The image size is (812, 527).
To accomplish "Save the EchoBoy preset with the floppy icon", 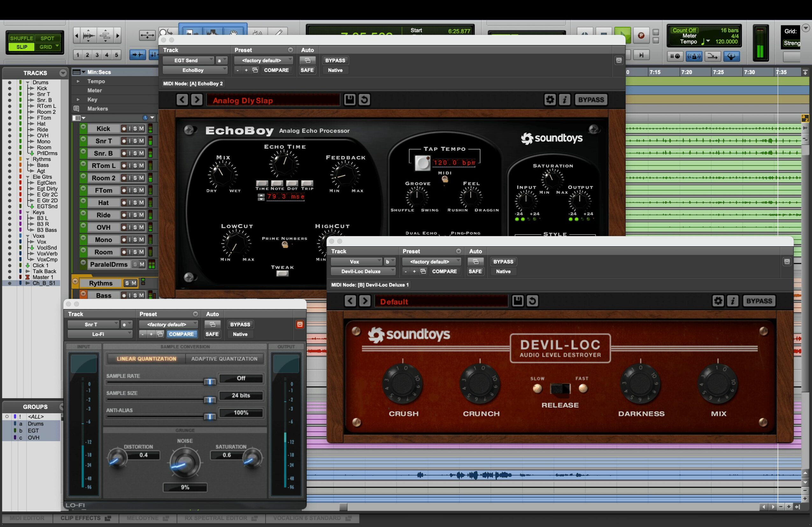I will coord(349,100).
